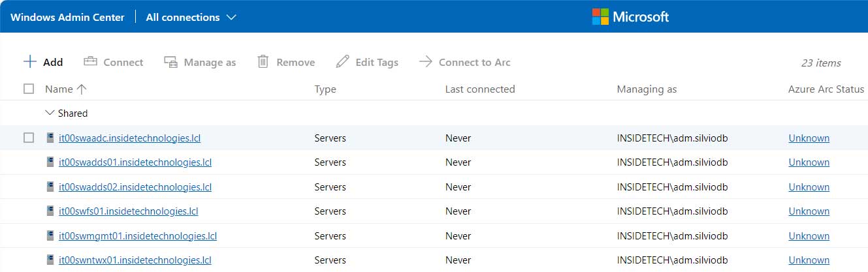Click the Microsoft logo
The image size is (868, 272).
point(630,16)
